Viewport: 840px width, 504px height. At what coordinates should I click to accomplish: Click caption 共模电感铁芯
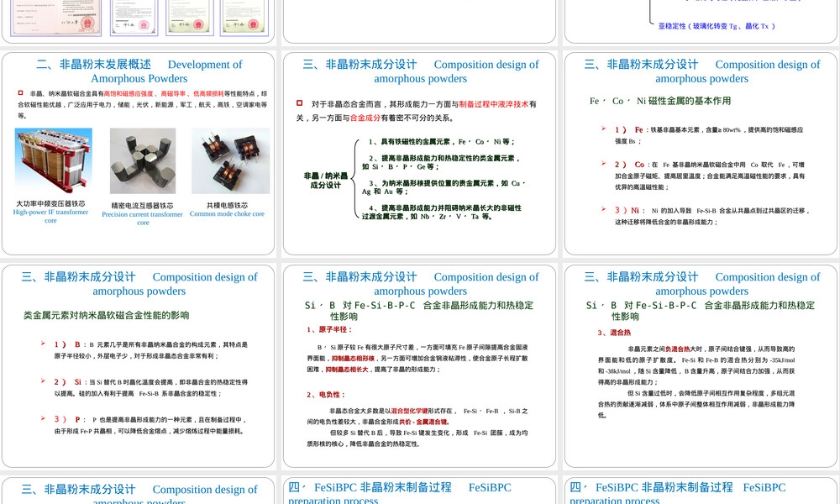click(227, 205)
